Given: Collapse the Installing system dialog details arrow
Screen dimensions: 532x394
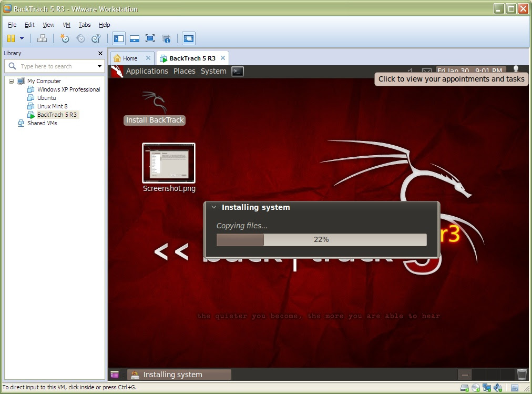Looking at the screenshot, I should point(214,207).
